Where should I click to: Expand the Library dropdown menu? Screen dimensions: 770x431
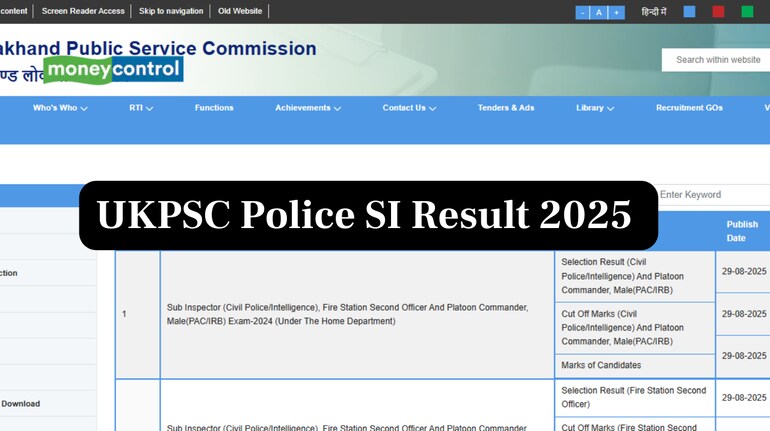coord(595,108)
